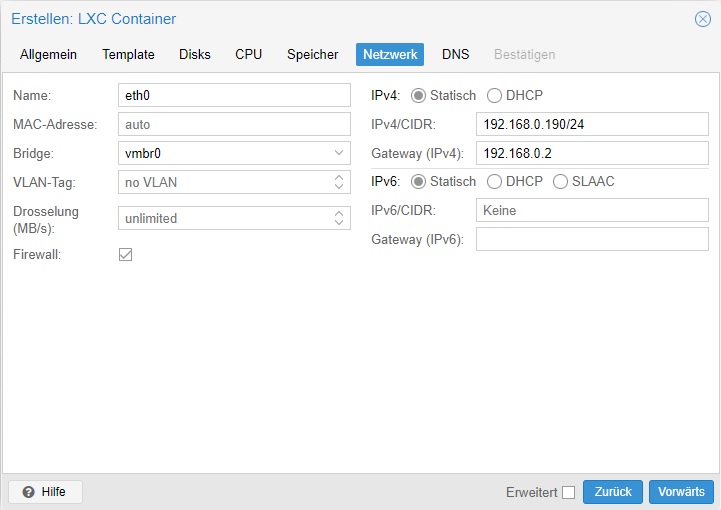Click the Netzwerk tab

390,54
